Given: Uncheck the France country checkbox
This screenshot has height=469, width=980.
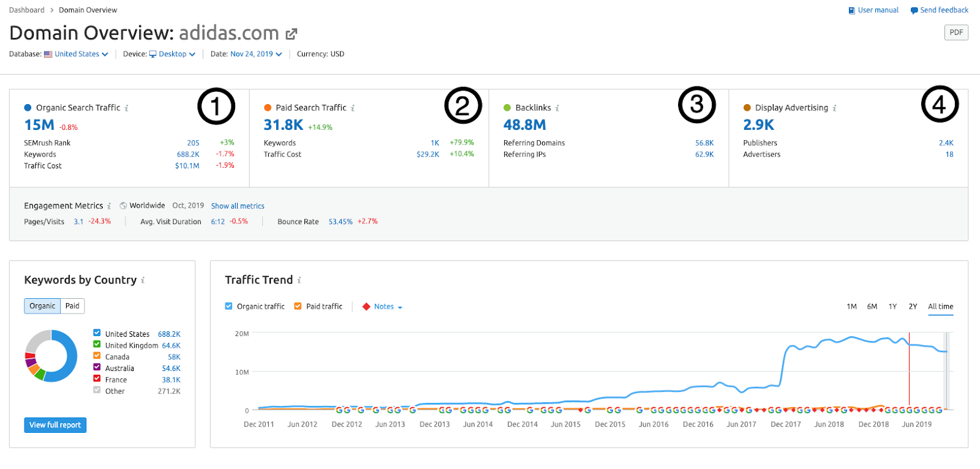Looking at the screenshot, I should [x=97, y=378].
